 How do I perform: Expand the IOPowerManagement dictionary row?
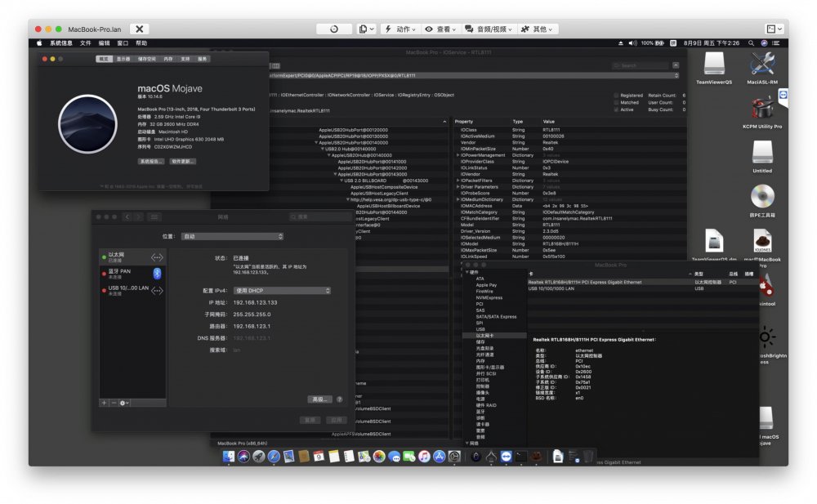458,155
